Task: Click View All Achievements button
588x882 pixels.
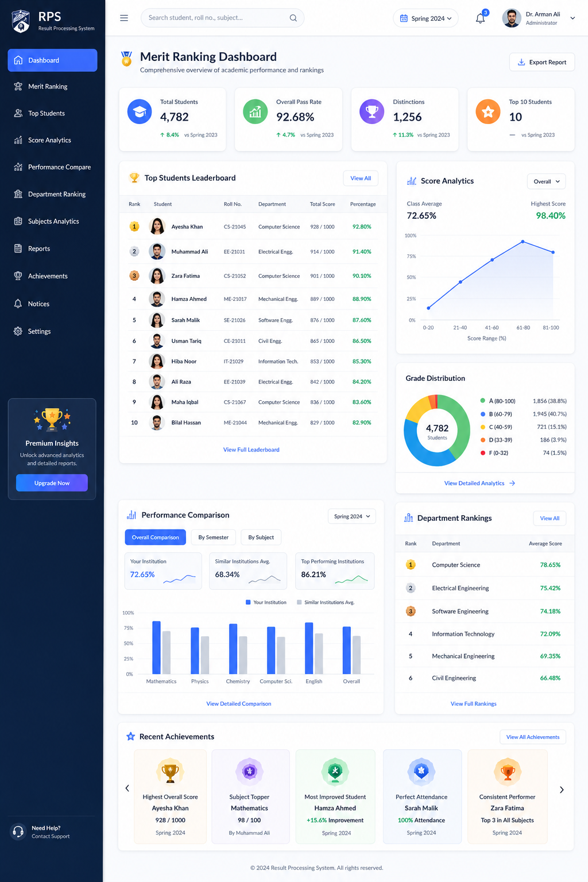Action: point(533,737)
